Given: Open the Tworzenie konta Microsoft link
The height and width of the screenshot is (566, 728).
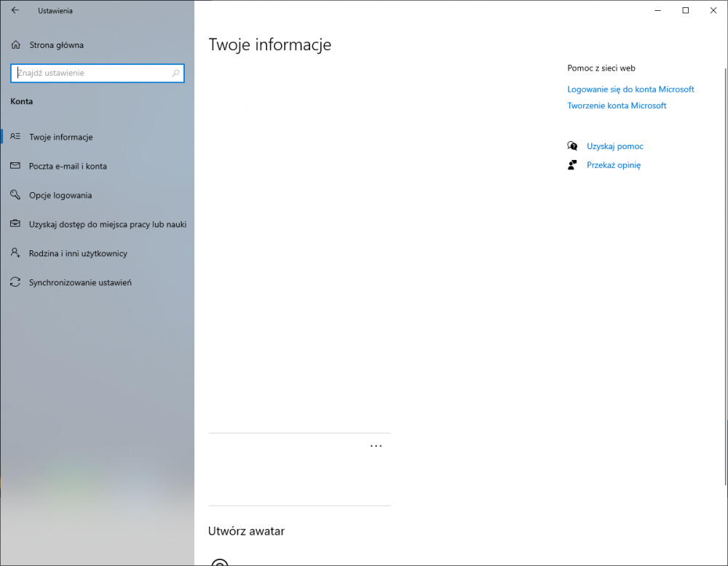Looking at the screenshot, I should (617, 105).
